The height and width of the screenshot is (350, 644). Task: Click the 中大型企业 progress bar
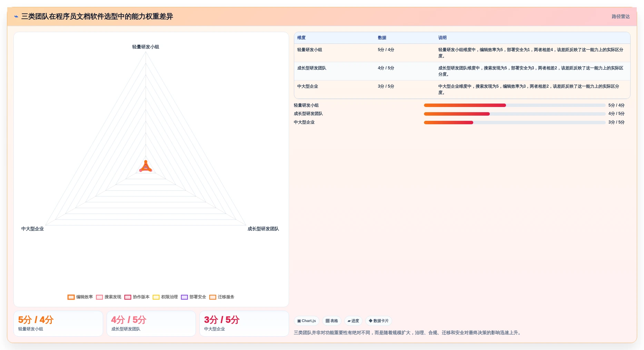tap(515, 123)
